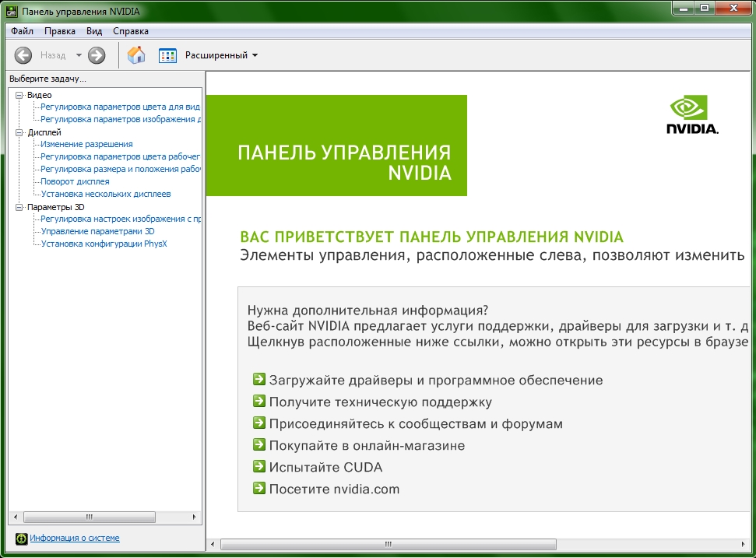The height and width of the screenshot is (558, 756).
Task: Open the back history dropdown arrow
Action: pyautogui.click(x=79, y=55)
